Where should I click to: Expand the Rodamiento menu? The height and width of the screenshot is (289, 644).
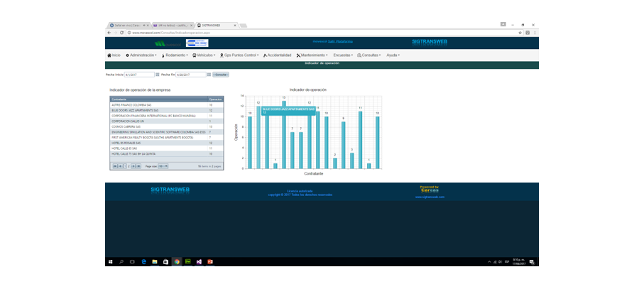click(x=175, y=55)
